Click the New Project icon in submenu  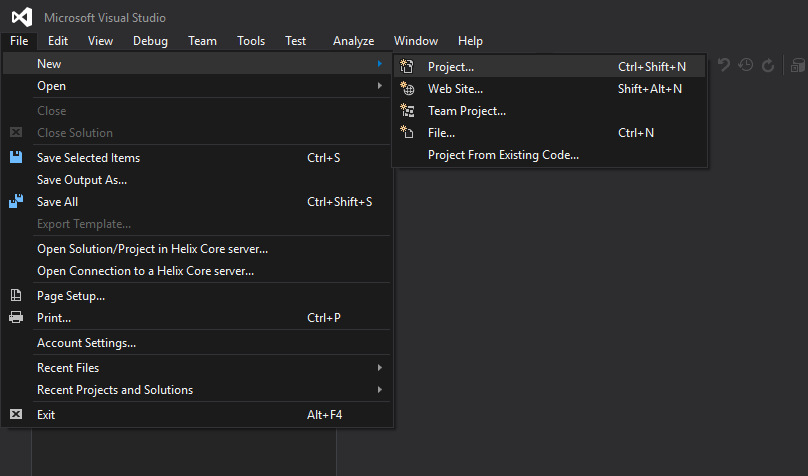(x=407, y=66)
